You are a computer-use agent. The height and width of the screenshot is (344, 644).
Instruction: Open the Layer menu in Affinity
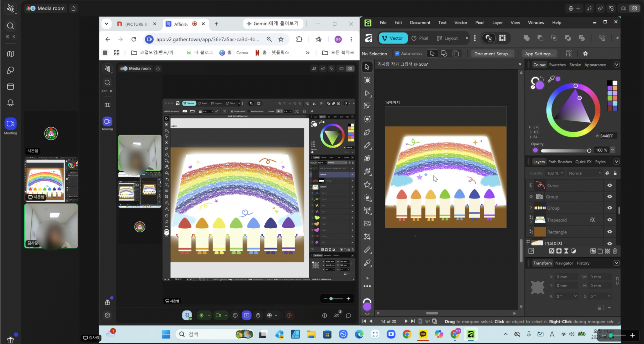(497, 22)
